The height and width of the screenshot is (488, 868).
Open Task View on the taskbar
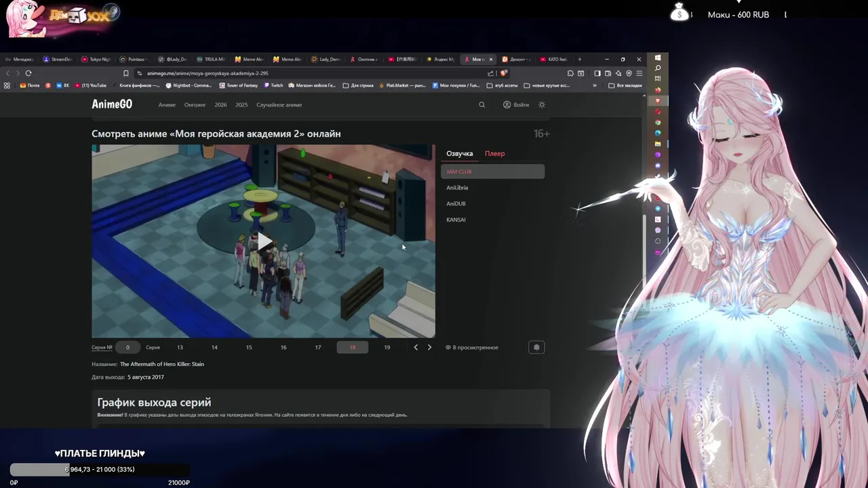tap(658, 79)
